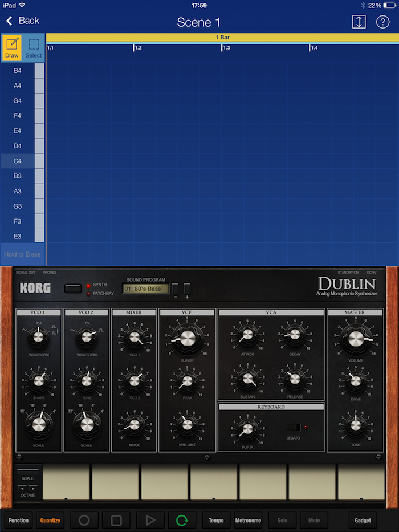Image resolution: width=399 pixels, height=532 pixels.
Task: Play the first keyboard pad
Action: pos(66,482)
